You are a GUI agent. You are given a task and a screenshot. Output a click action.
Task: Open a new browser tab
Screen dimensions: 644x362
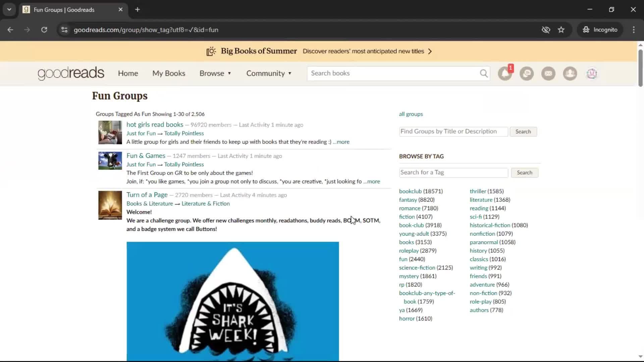tap(138, 10)
